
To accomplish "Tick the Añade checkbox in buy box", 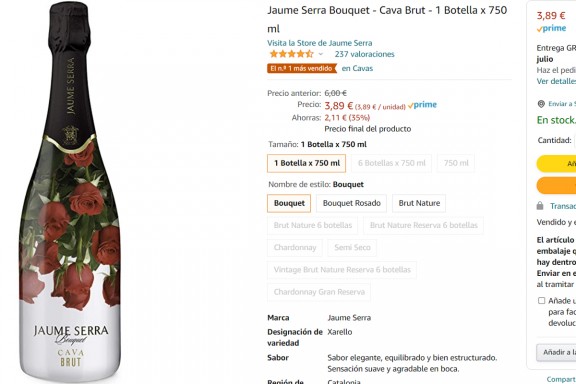I will (541, 301).
